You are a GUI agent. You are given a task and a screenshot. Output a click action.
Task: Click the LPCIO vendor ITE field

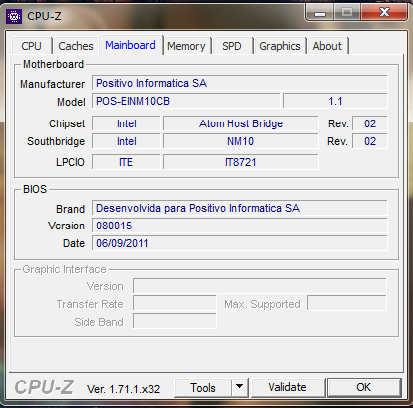point(126,162)
